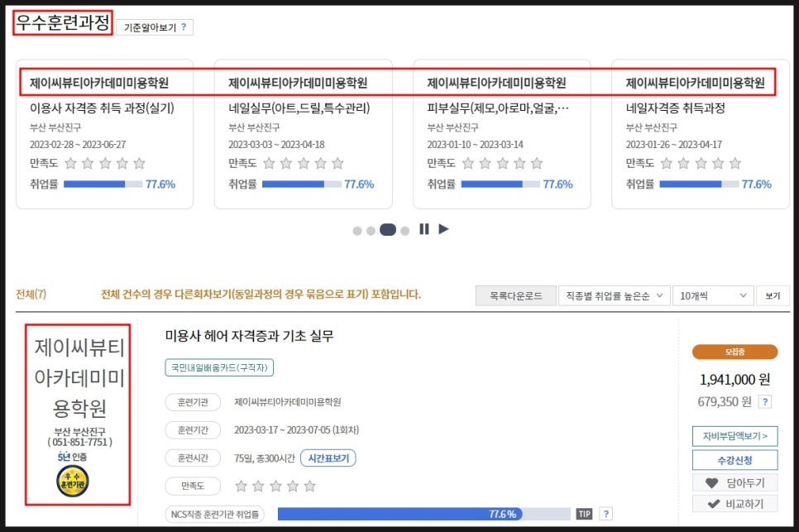The image size is (799, 532).
Task: Click satisfaction stars on 이용사 자격증 card
Action: pyautogui.click(x=105, y=164)
